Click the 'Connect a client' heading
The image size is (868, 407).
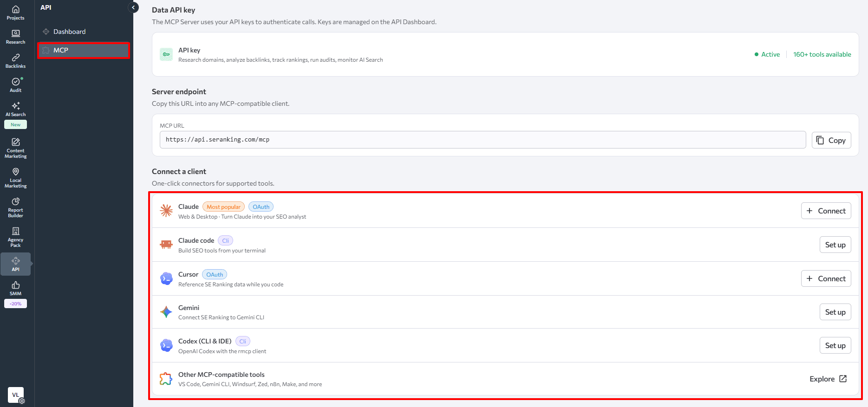(179, 171)
